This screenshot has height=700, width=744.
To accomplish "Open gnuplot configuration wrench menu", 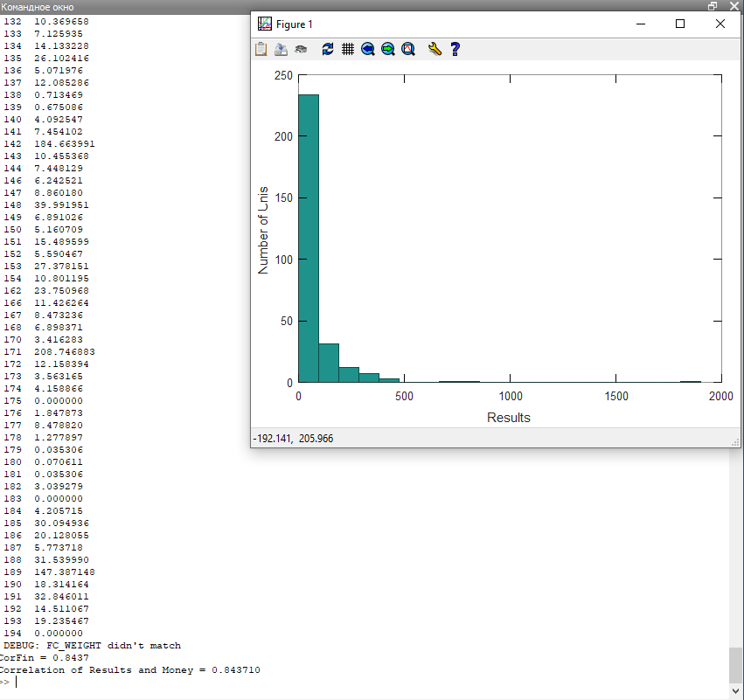I will 435,49.
